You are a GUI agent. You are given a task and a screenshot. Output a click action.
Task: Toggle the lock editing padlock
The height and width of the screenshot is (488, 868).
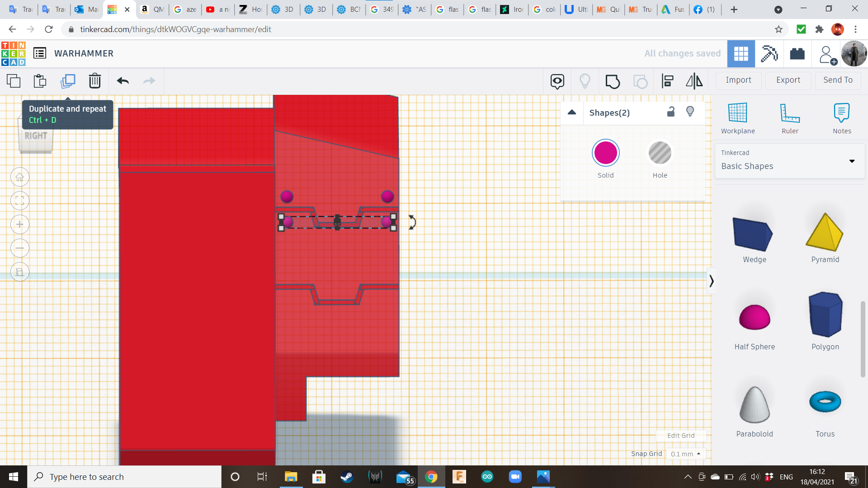click(671, 112)
